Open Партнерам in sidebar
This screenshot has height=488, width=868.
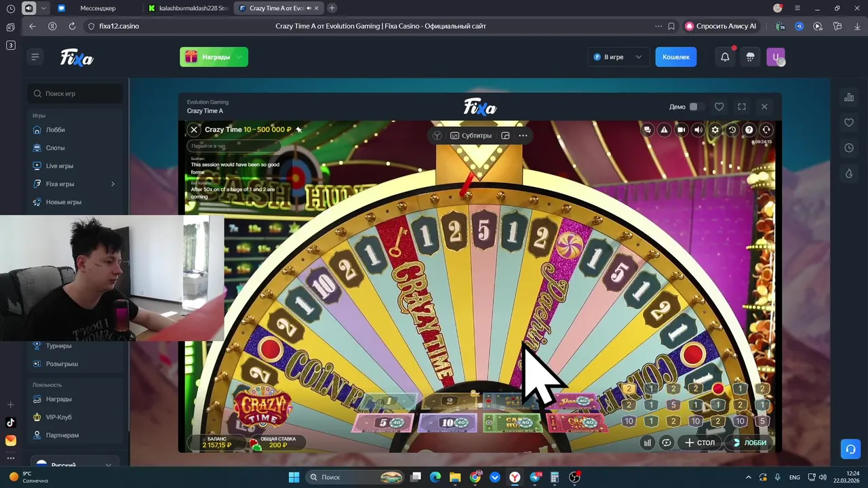(x=62, y=435)
